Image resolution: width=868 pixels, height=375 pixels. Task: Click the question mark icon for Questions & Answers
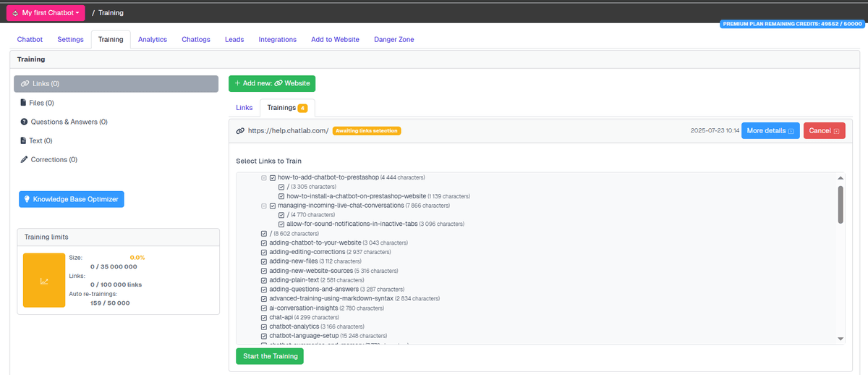pyautogui.click(x=24, y=122)
